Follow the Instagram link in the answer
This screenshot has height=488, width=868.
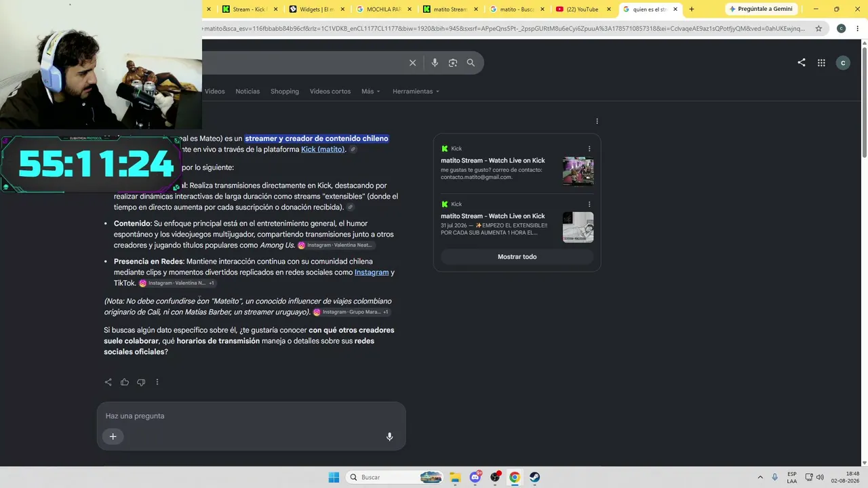[372, 272]
